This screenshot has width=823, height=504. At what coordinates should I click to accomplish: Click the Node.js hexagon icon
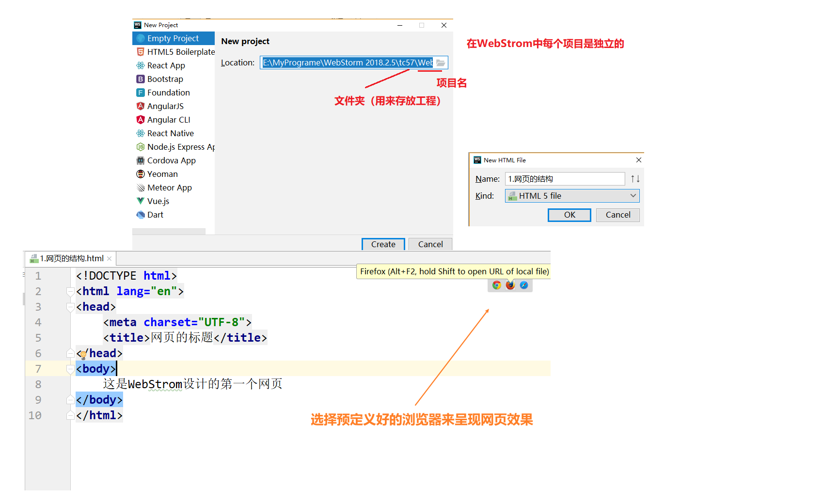141,147
